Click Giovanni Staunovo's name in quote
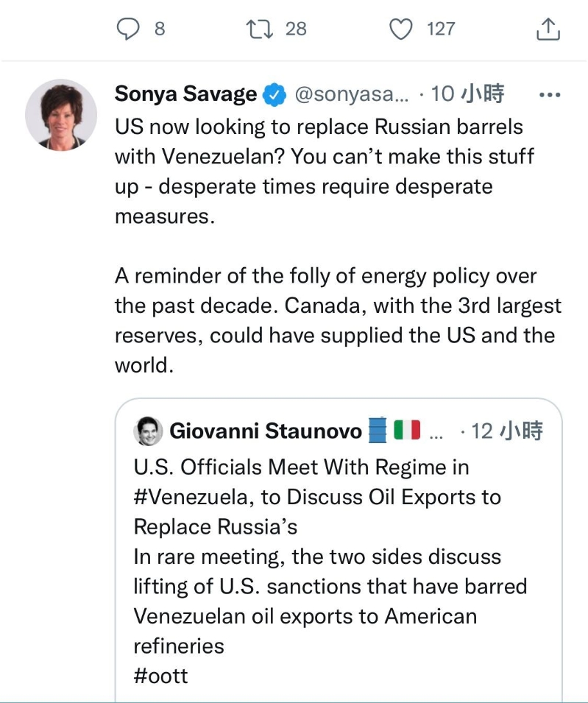This screenshot has height=703, width=588. (266, 431)
